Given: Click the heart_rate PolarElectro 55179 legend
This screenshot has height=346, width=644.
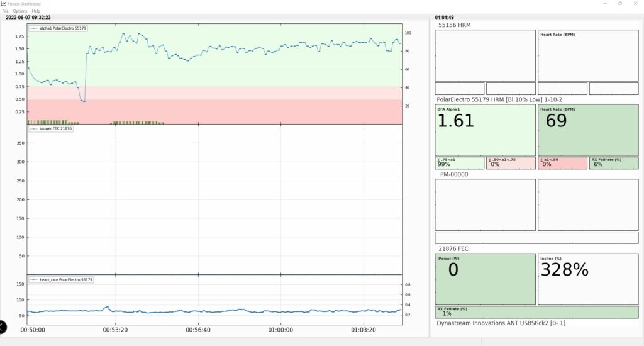Looking at the screenshot, I should (61, 279).
